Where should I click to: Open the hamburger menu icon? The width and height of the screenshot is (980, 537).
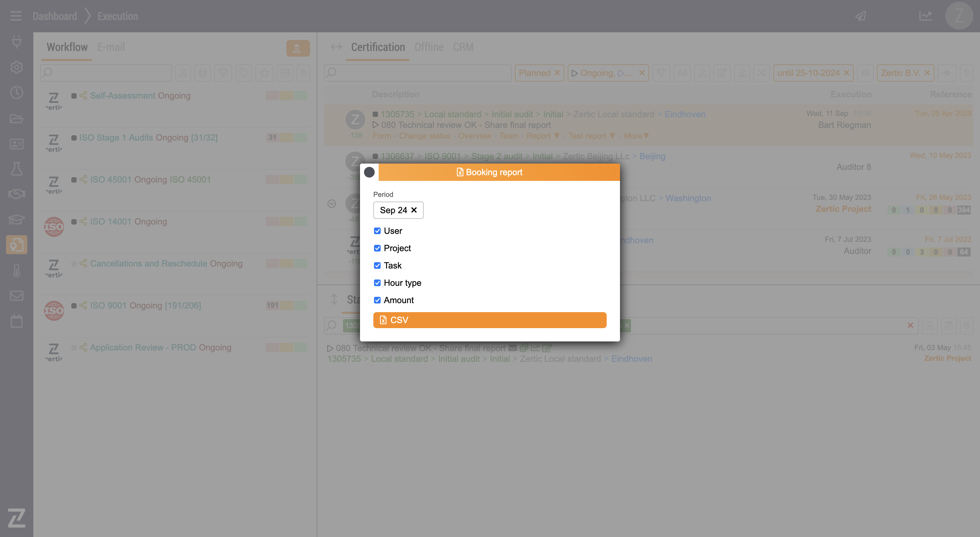(16, 16)
